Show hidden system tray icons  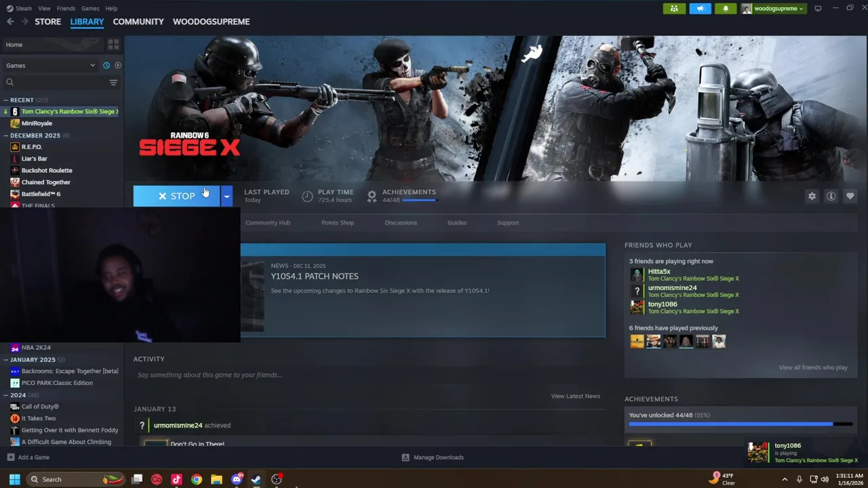pos(785,479)
